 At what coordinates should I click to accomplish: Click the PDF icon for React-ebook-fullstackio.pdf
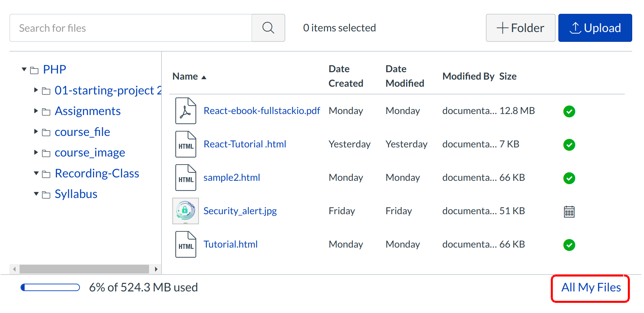point(185,111)
